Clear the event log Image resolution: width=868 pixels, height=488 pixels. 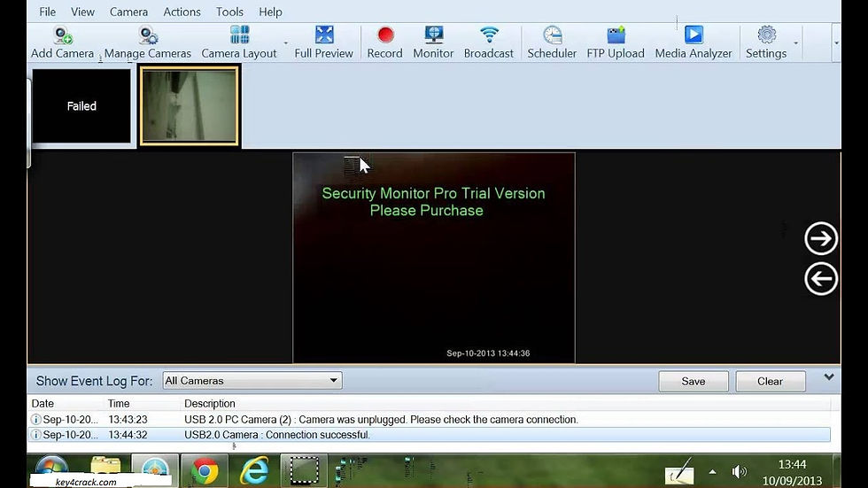point(770,381)
